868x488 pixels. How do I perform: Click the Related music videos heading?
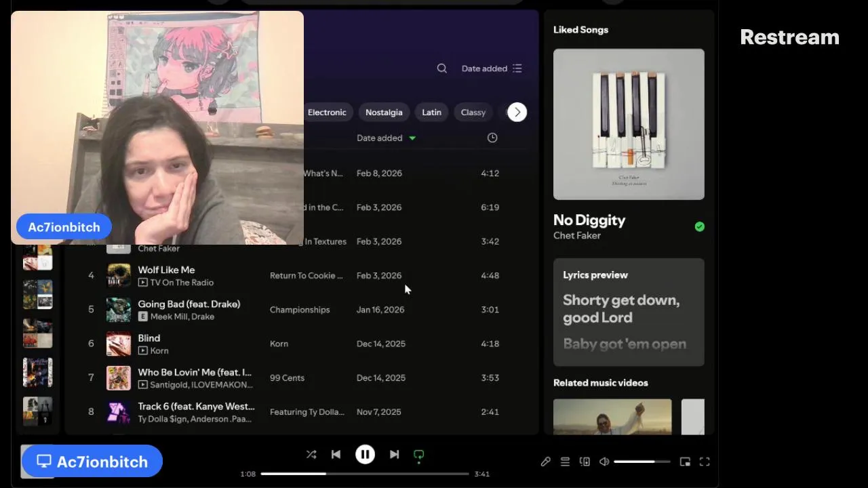(x=601, y=383)
